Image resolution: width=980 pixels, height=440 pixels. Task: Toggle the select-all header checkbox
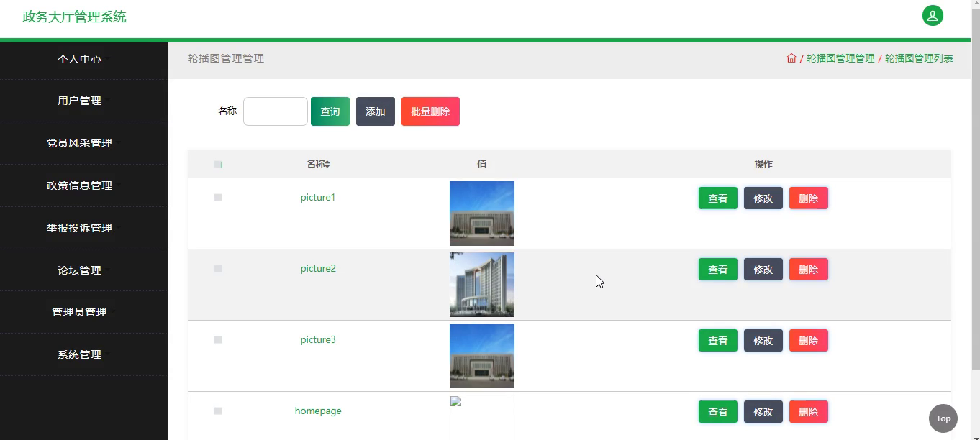(218, 165)
